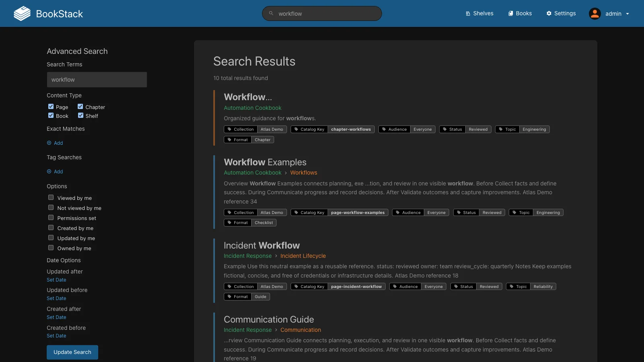The image size is (644, 362).
Task: Click tag icon of Topic Reliability tag
Action: 512,286
